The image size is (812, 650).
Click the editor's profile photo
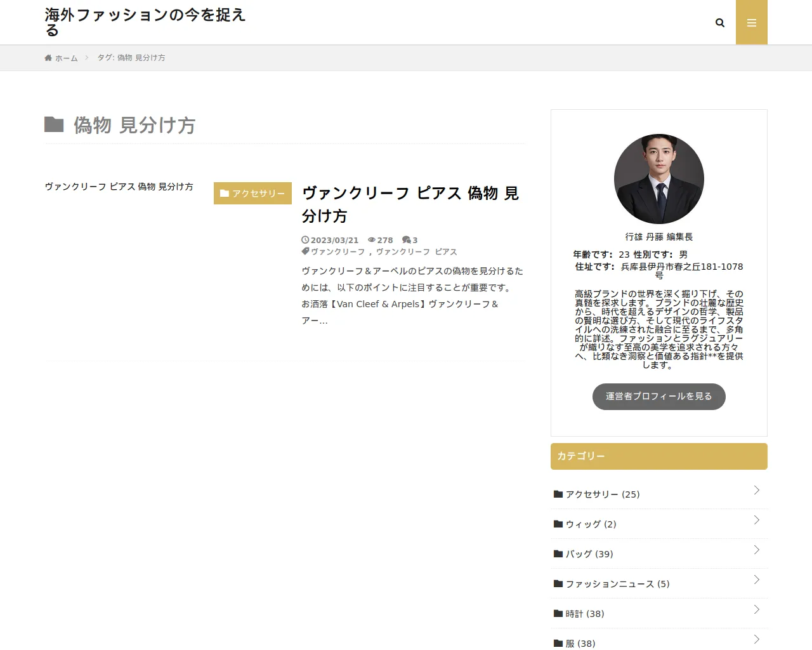pos(658,179)
